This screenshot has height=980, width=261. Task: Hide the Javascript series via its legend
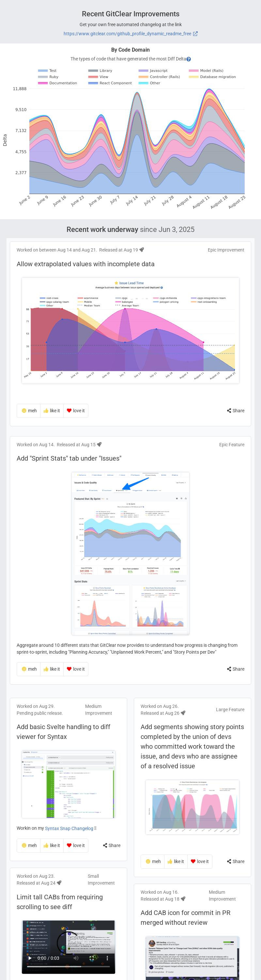click(153, 71)
